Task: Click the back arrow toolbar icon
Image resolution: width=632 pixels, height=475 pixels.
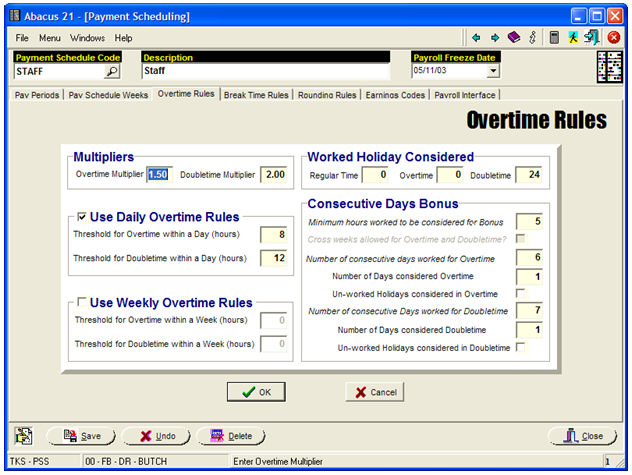Action: (x=477, y=37)
